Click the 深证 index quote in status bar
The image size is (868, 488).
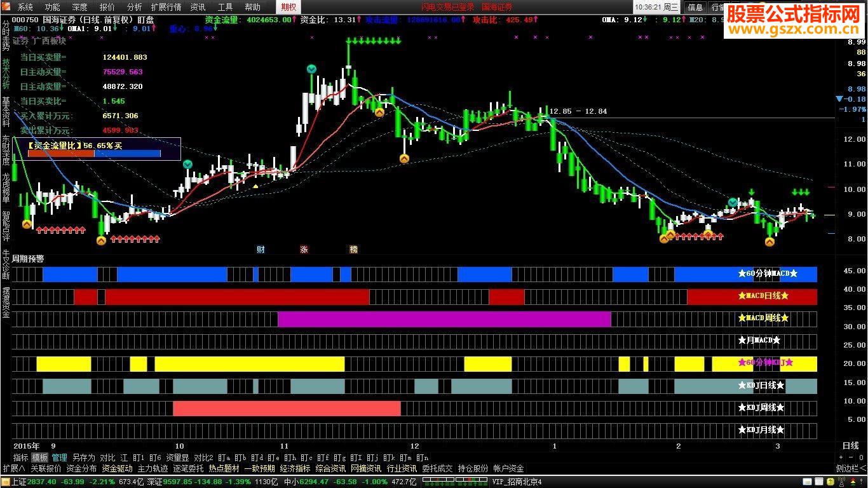213,482
